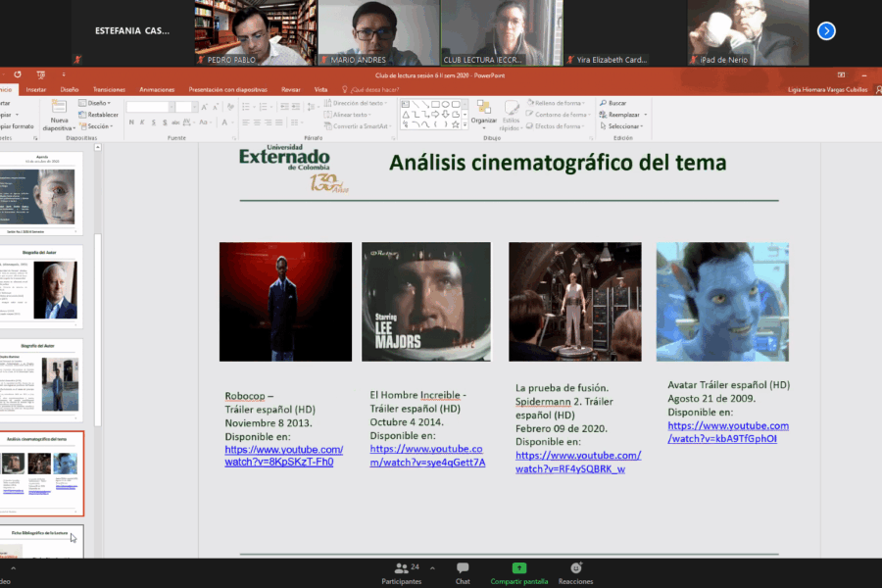Open Relleno de forma fill color
Screen dimensions: 882x588
[561, 102]
